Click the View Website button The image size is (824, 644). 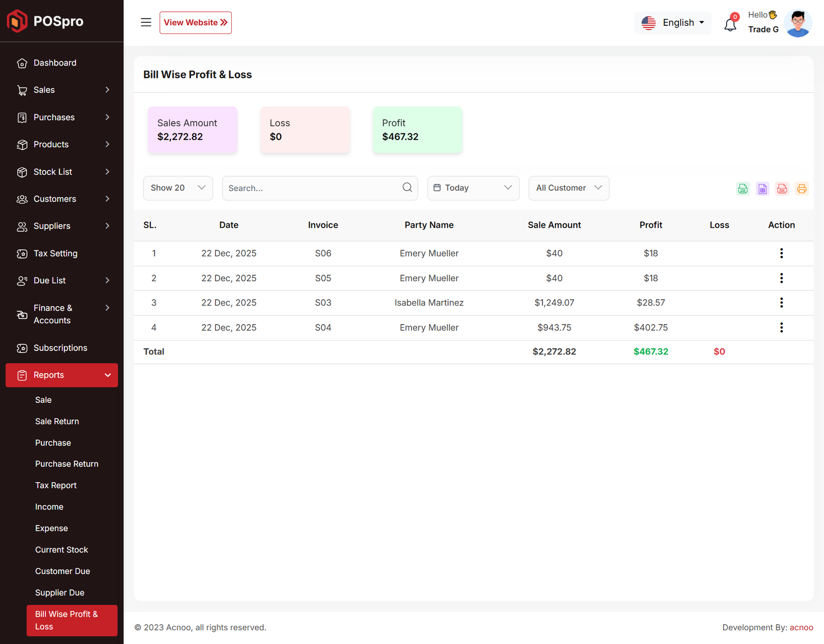pyautogui.click(x=195, y=23)
